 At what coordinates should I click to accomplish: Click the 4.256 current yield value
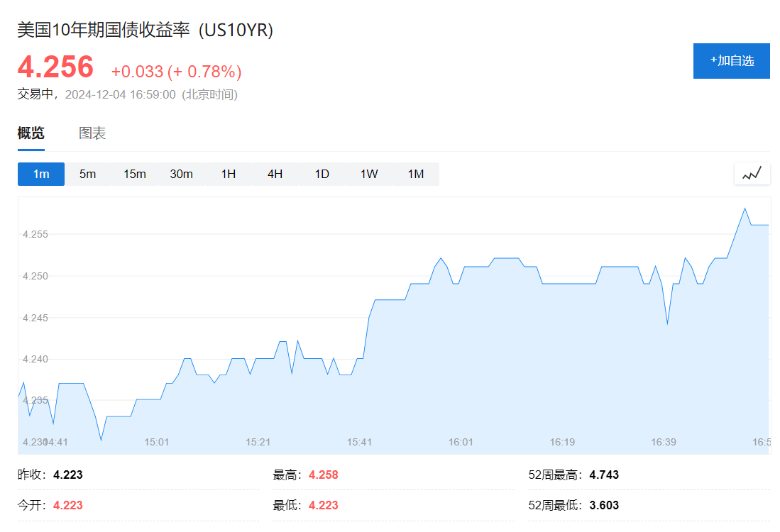coord(55,67)
